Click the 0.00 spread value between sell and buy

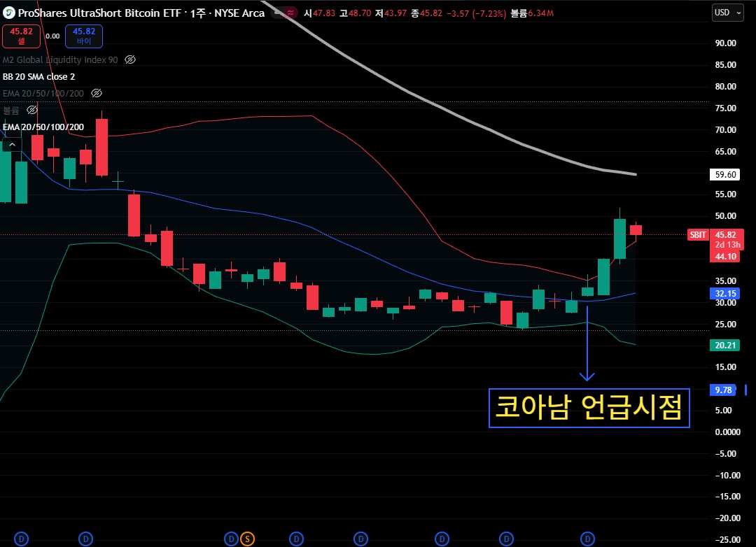(52, 36)
